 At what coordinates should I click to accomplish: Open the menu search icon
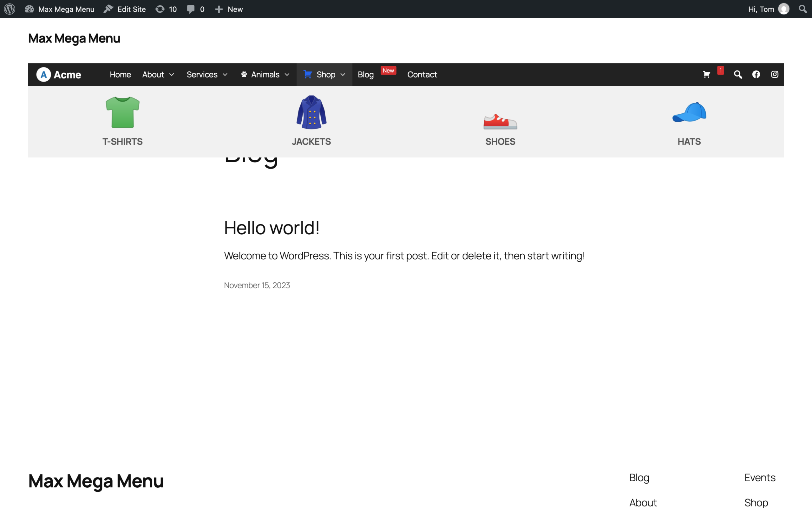click(x=738, y=75)
